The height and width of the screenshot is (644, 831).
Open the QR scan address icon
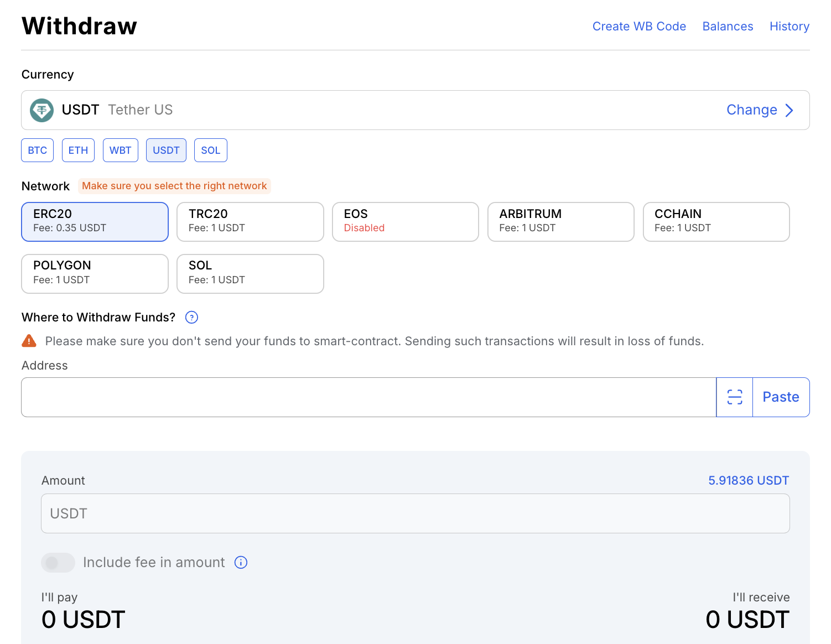pos(734,397)
